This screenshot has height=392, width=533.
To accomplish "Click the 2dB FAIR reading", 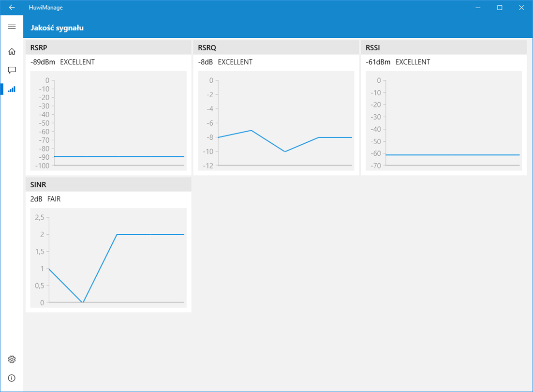I will coord(45,199).
